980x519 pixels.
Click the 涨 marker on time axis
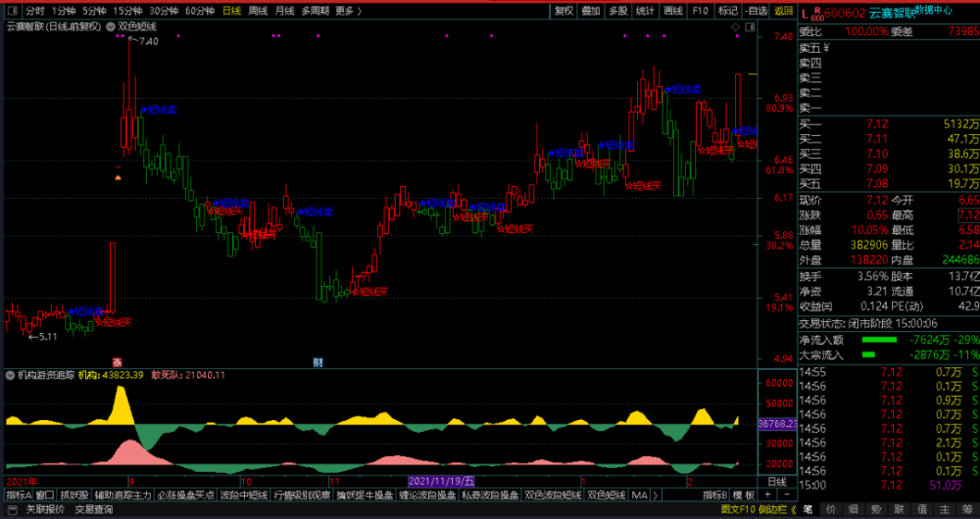click(117, 362)
